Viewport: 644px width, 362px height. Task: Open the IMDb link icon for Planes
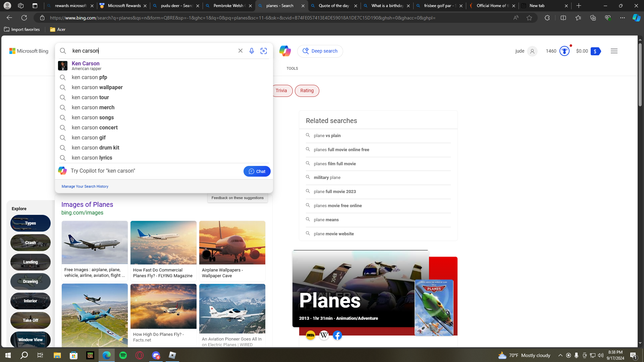[311, 335]
